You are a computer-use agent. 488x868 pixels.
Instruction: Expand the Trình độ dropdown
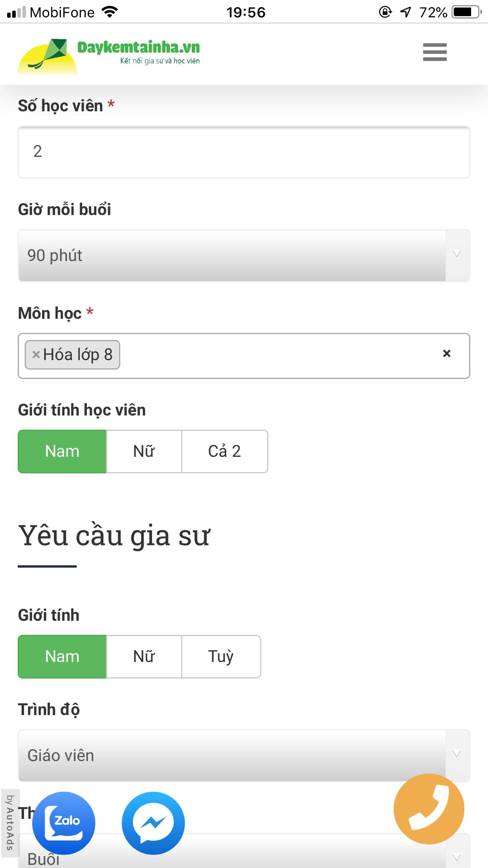[244, 756]
